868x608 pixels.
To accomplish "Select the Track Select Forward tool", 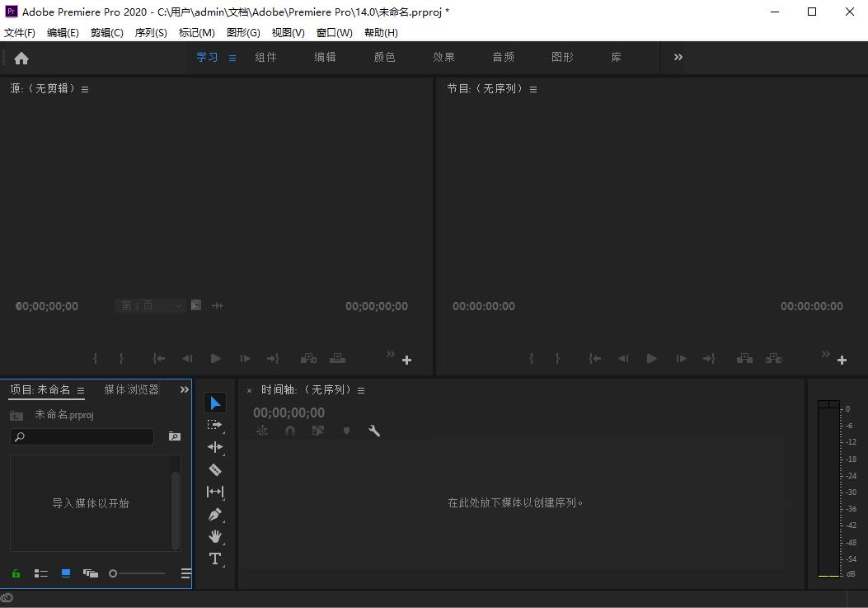I will coord(215,425).
